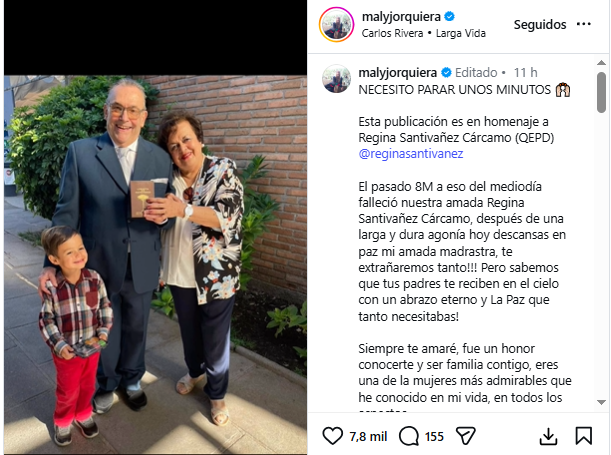The image size is (611, 455).
Task: Open the @reginasantivanez mention link
Action: [411, 153]
